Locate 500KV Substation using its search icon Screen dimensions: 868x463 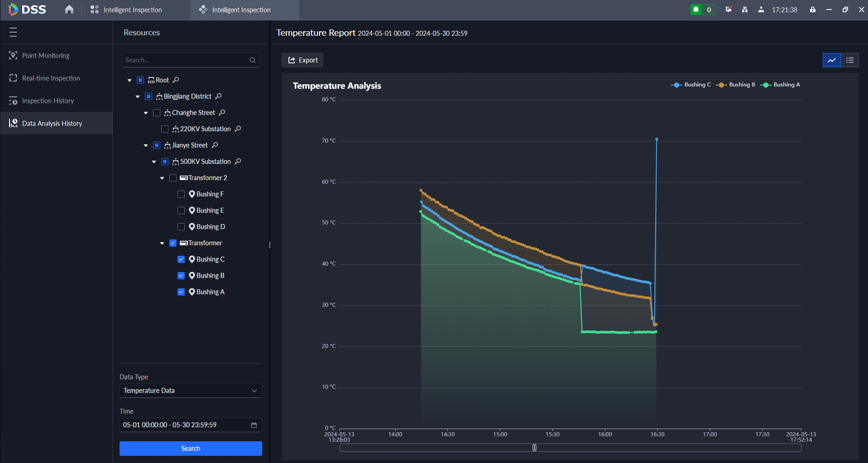(238, 161)
